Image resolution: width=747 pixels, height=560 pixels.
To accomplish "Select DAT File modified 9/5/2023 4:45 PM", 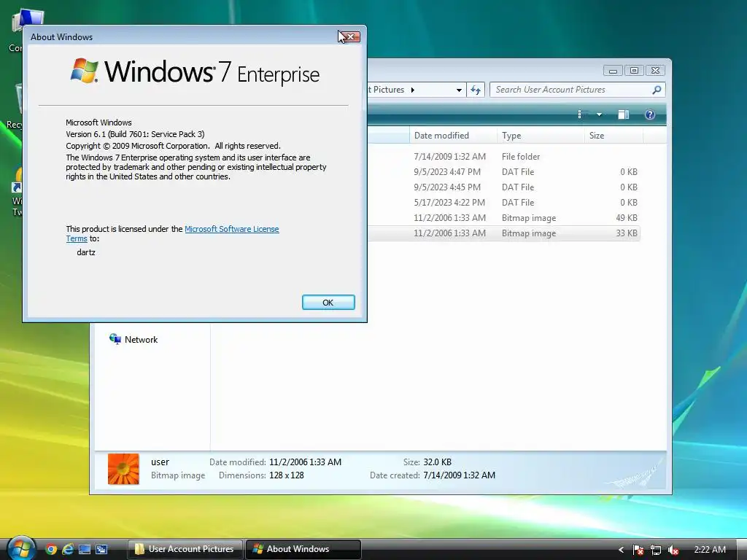I will coord(504,187).
